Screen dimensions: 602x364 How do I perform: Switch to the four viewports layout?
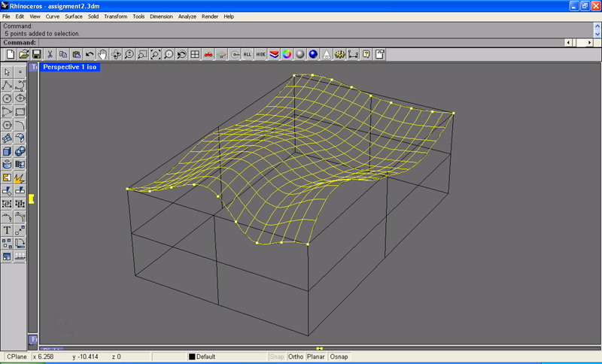[x=195, y=54]
